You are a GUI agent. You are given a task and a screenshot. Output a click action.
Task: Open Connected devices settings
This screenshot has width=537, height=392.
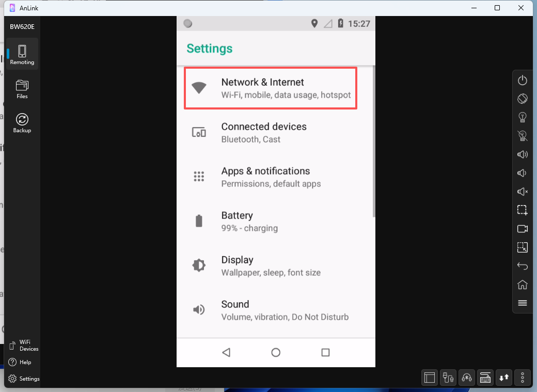pyautogui.click(x=271, y=133)
